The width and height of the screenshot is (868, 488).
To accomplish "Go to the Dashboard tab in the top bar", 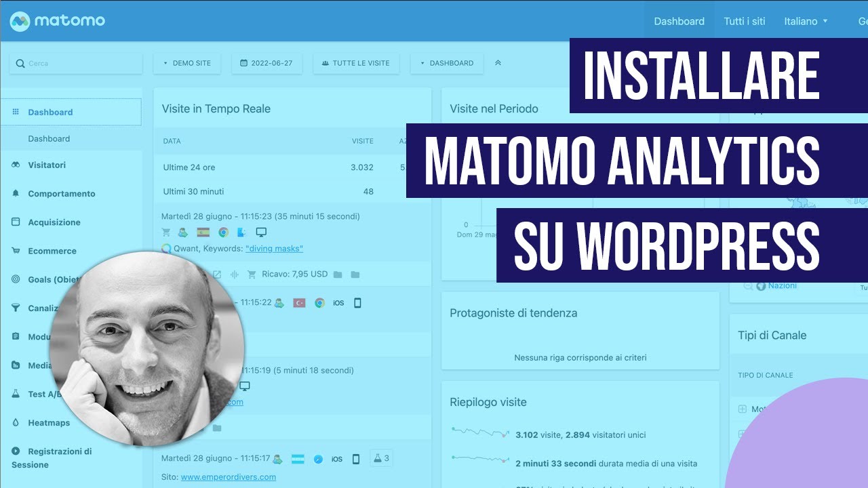I will 679,21.
